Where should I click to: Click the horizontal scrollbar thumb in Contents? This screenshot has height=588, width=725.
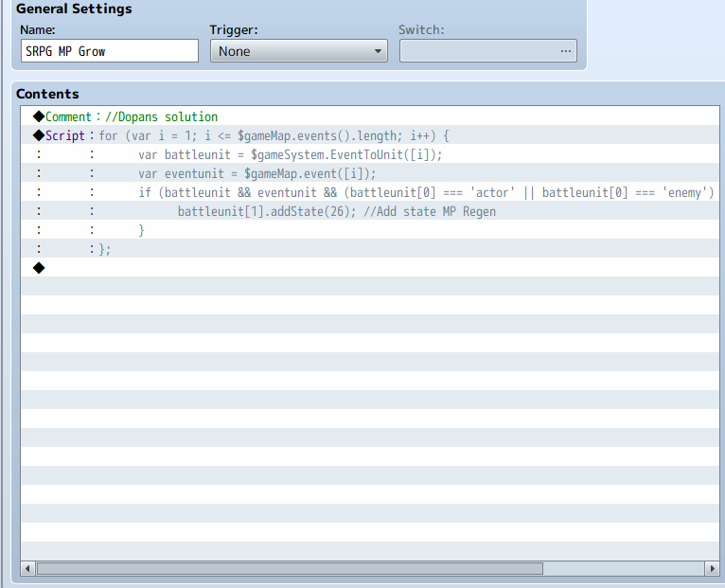pyautogui.click(x=290, y=568)
